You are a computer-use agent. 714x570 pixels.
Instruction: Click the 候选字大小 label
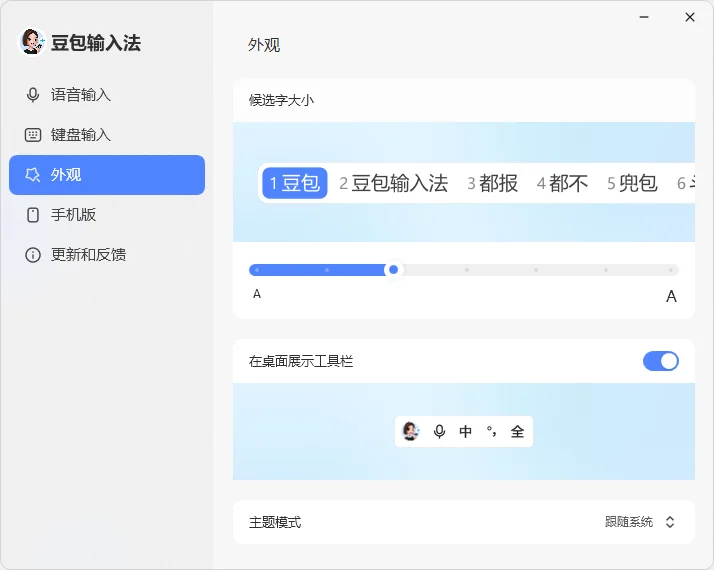[281, 100]
